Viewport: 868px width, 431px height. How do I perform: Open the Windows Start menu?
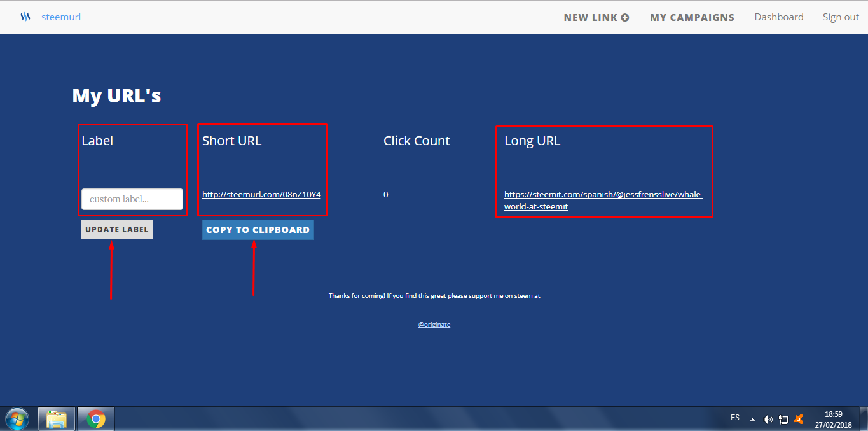17,419
